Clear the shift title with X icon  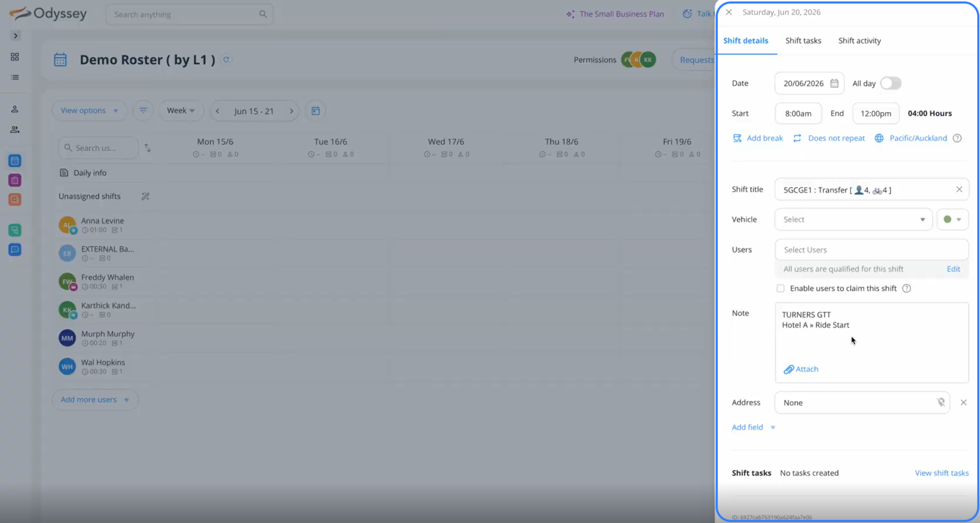coord(959,189)
